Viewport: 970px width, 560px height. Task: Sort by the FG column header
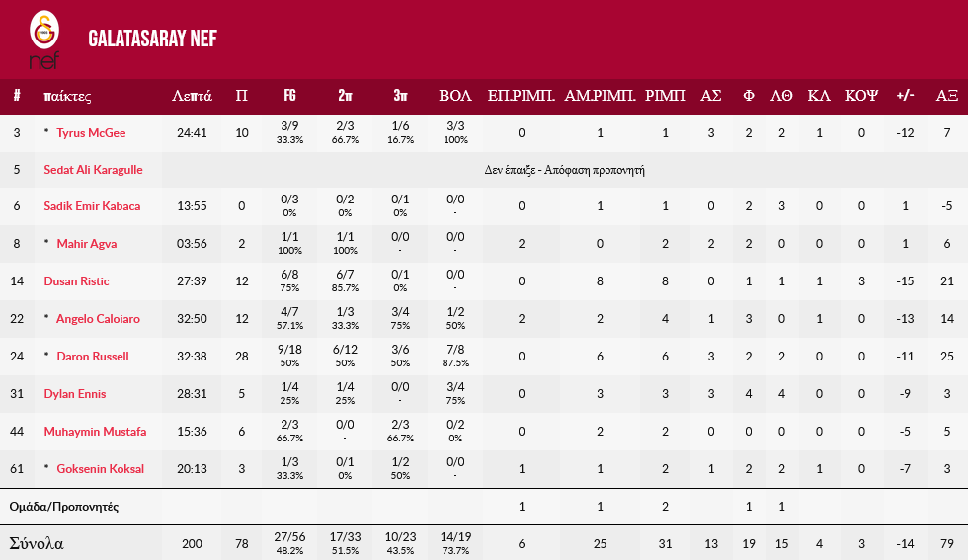[289, 97]
